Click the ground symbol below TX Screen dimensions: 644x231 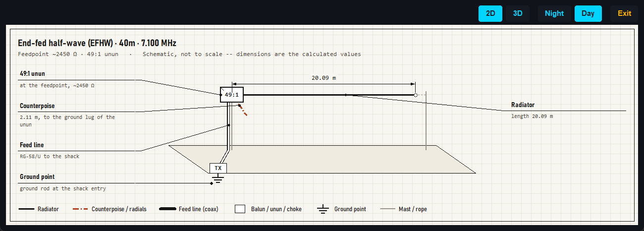[x=218, y=178]
